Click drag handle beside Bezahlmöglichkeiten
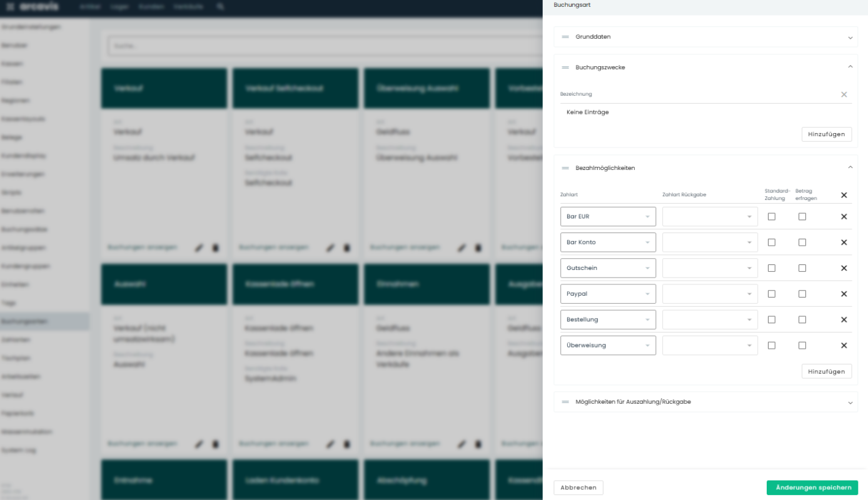 point(565,168)
